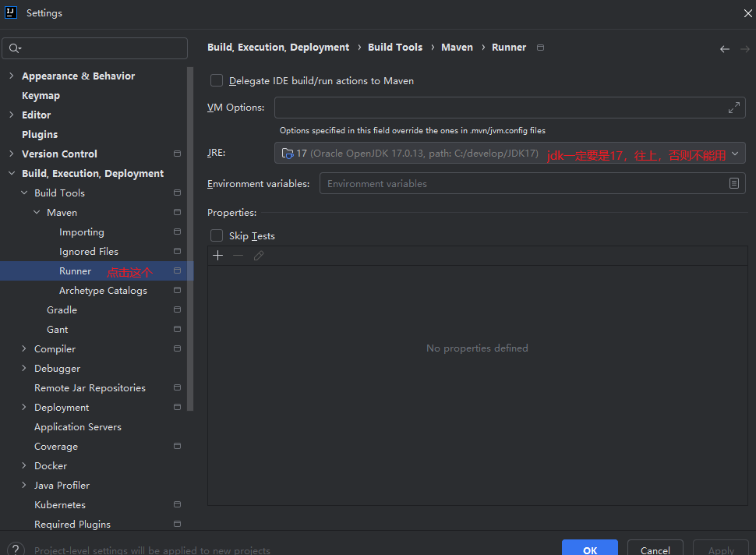Open Gradle settings page
Viewport: 756px width, 555px height.
pos(62,309)
